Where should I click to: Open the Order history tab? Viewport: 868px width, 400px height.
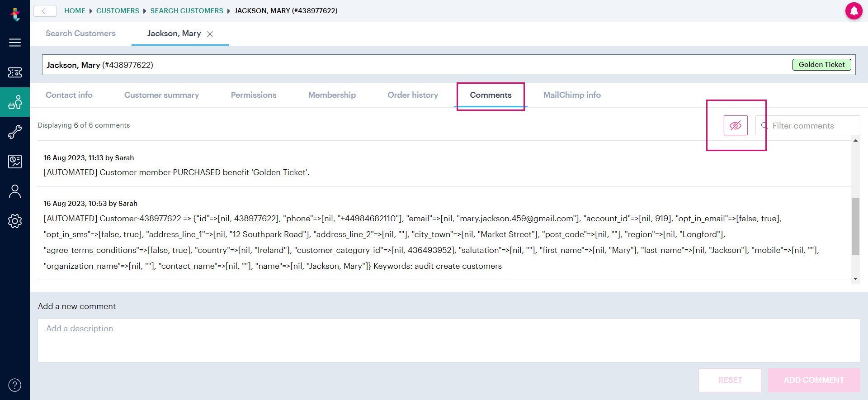coord(413,95)
